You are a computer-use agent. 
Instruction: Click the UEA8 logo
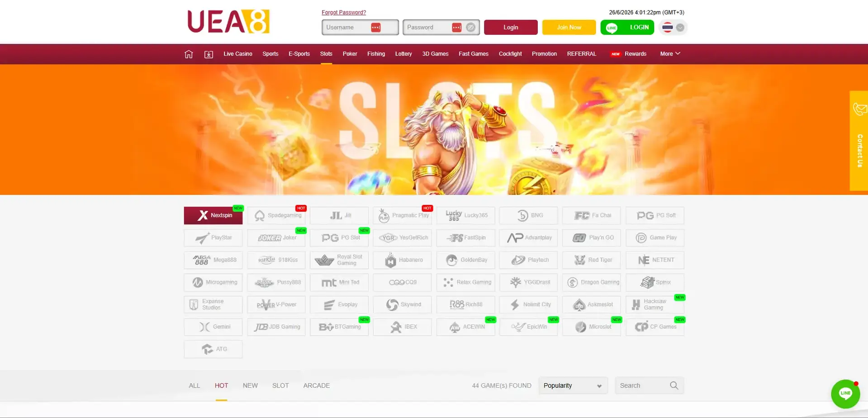(x=228, y=21)
